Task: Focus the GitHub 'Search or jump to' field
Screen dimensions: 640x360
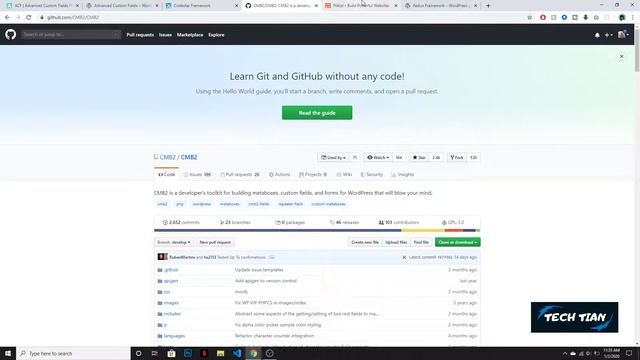Action: coord(71,35)
